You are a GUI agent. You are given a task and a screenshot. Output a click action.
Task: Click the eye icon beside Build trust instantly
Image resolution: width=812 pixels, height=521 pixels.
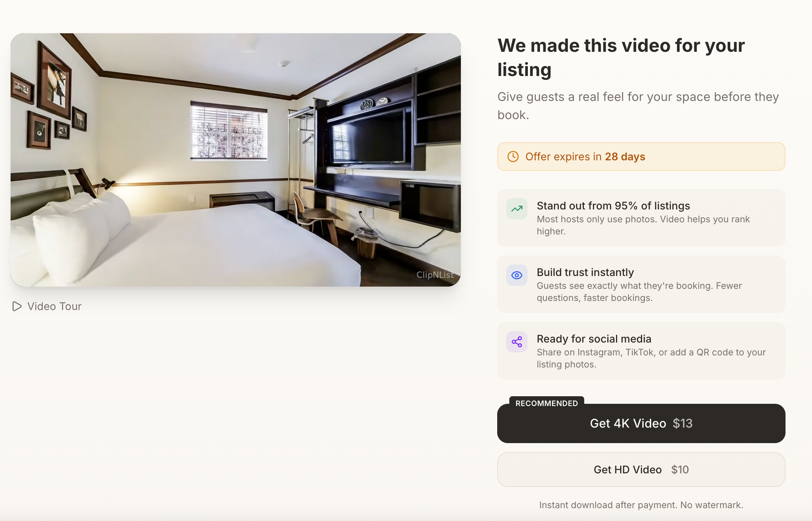516,275
